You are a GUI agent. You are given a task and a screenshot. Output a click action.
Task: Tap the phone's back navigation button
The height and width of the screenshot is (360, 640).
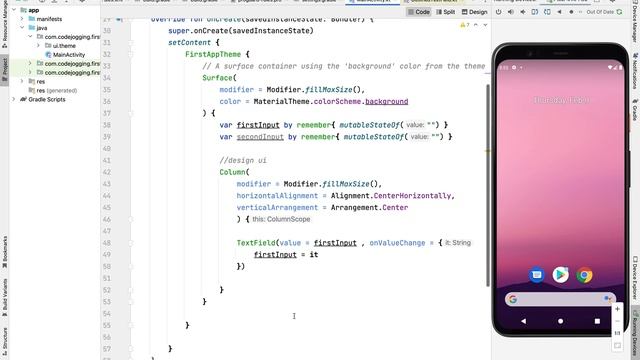click(523, 321)
